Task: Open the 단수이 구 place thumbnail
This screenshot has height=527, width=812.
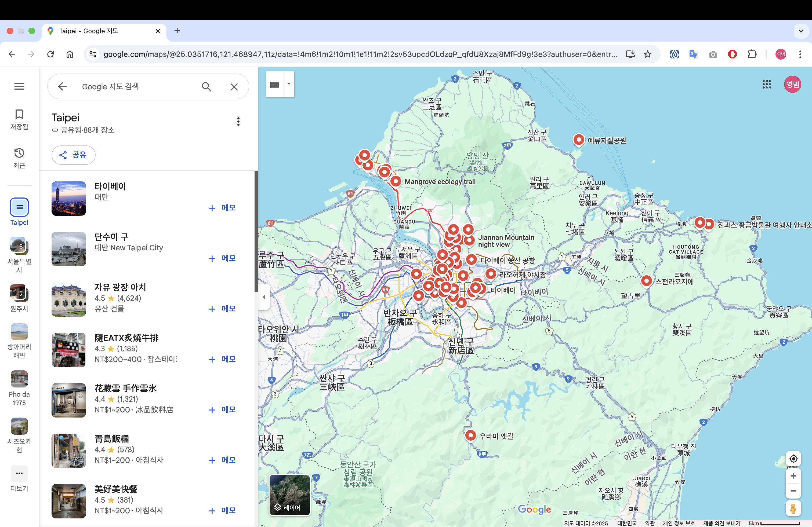Action: point(68,249)
